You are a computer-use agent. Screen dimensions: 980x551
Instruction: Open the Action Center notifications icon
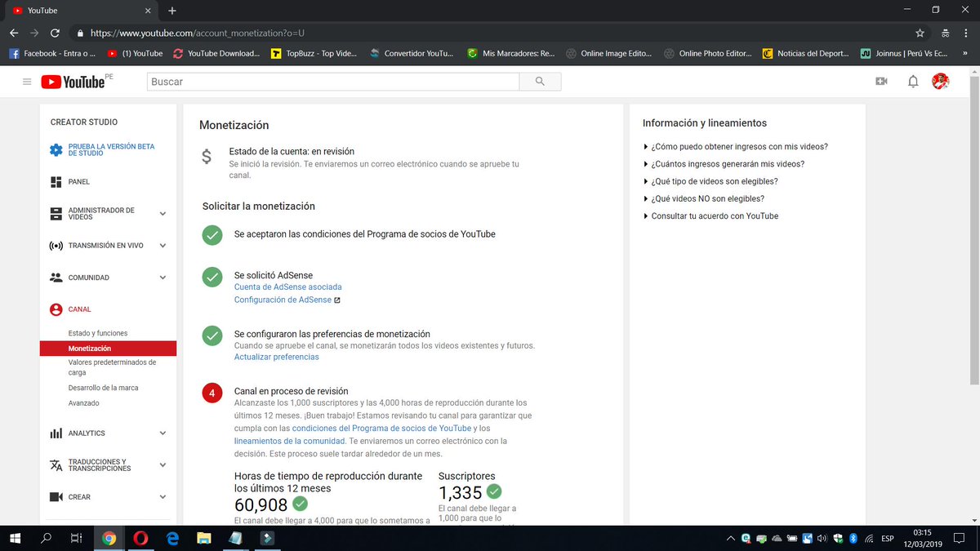[x=960, y=538]
